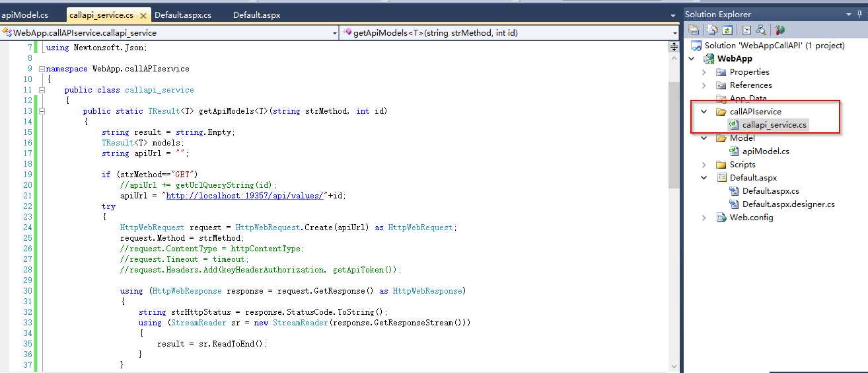Click 'public class callapi_service' line

(x=129, y=90)
